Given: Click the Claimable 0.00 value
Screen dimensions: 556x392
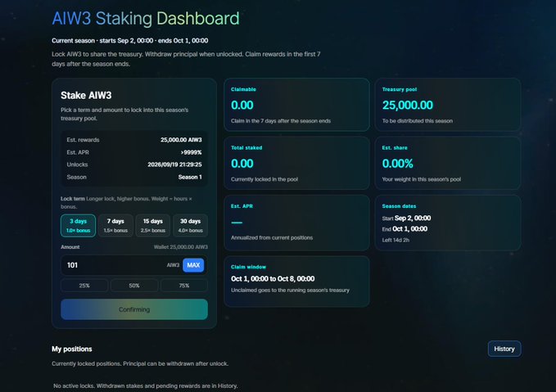Looking at the screenshot, I should [x=242, y=106].
